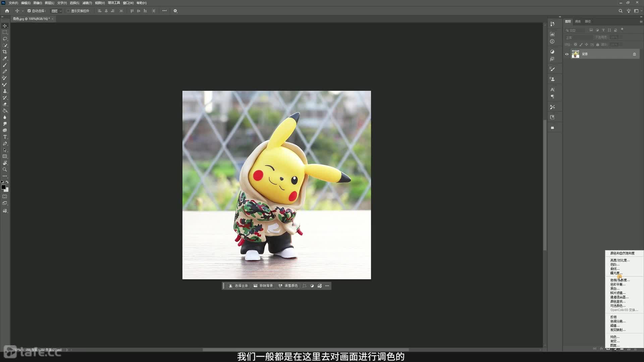Select the Horizontal Type tool
This screenshot has width=644, height=362.
(x=5, y=137)
